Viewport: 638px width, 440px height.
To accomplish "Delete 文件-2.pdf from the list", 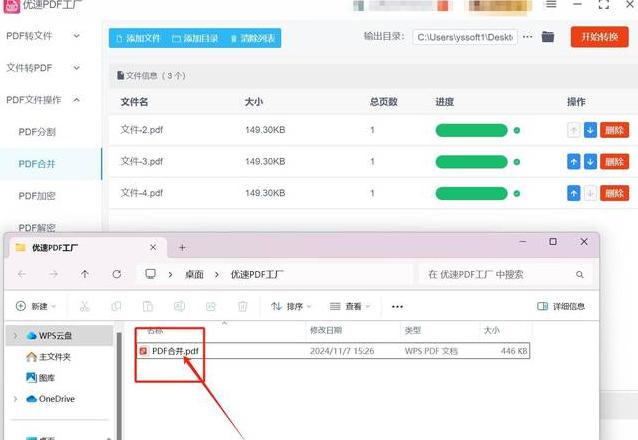I will coord(614,130).
